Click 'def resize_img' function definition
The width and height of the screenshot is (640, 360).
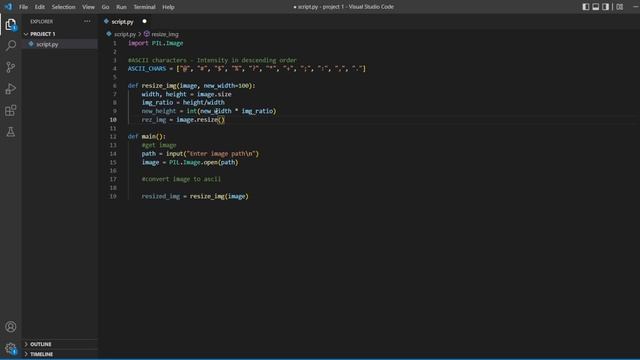(191, 86)
